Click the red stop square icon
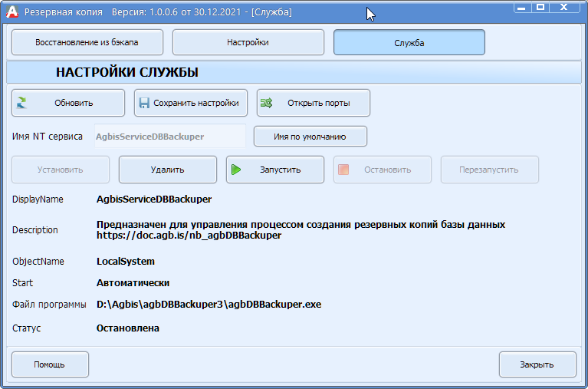The image size is (588, 389). tap(343, 170)
